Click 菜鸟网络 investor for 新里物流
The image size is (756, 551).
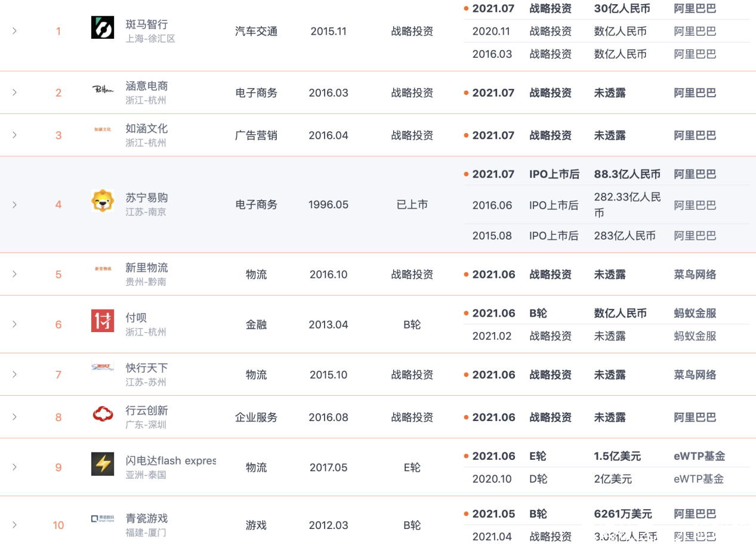click(695, 274)
